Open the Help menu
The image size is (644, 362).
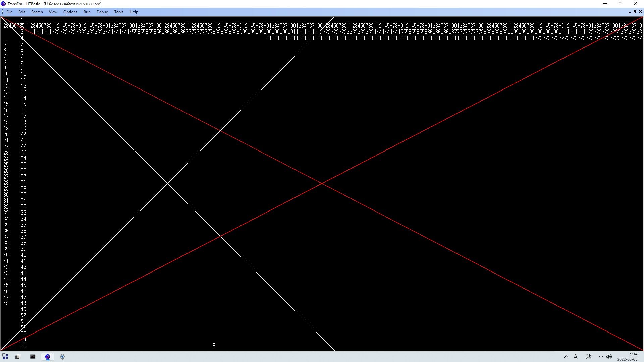(x=134, y=12)
